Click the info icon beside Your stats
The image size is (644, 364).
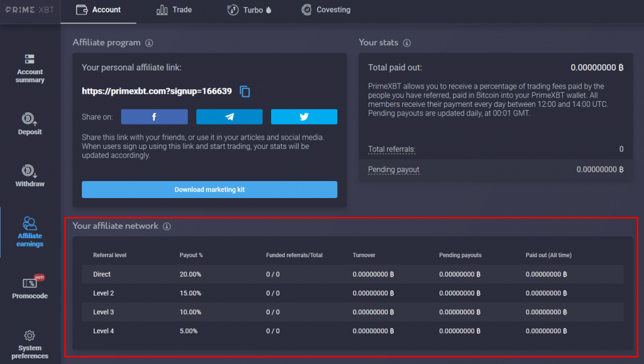coord(407,43)
